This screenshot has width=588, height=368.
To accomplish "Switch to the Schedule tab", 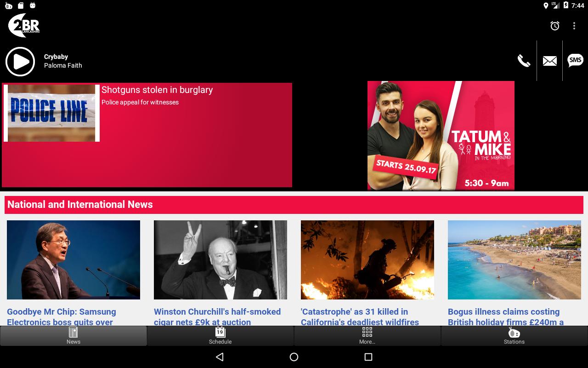I will click(x=220, y=336).
